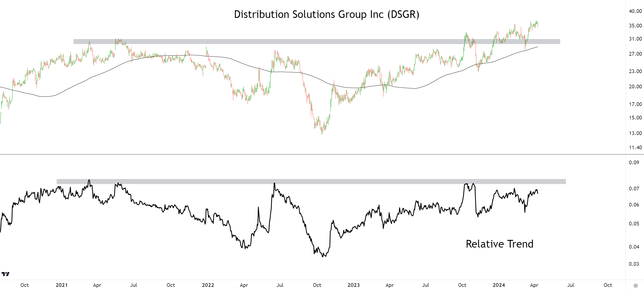This screenshot has width=644, height=290.
Task: Click the Apr label right after 2024
Action: point(534,285)
